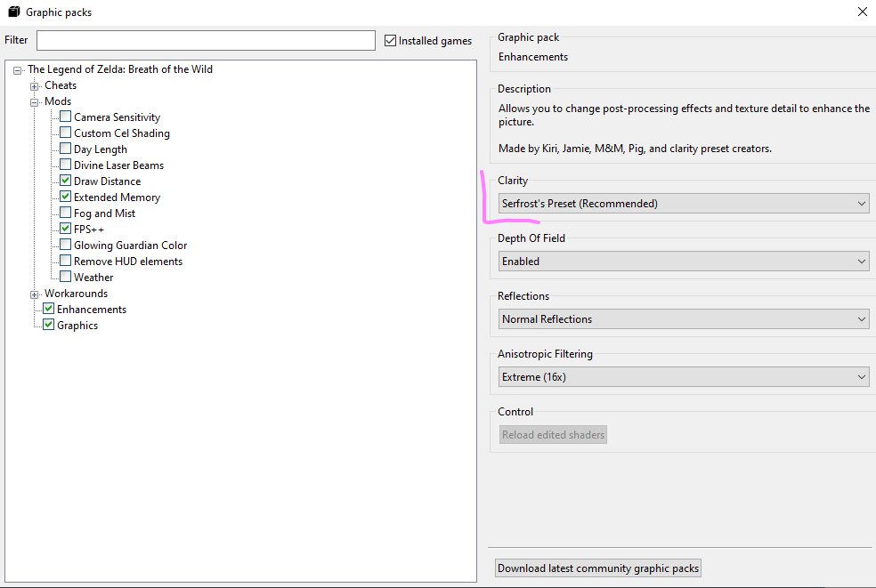Enable the Custom Cel Shading checkbox
The height and width of the screenshot is (588, 876).
65,133
